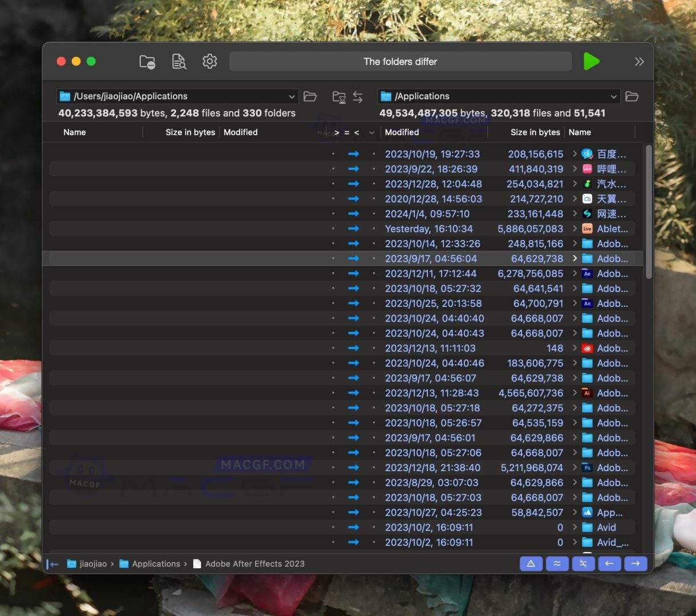
Task: Open the left path dropdown
Action: click(292, 96)
